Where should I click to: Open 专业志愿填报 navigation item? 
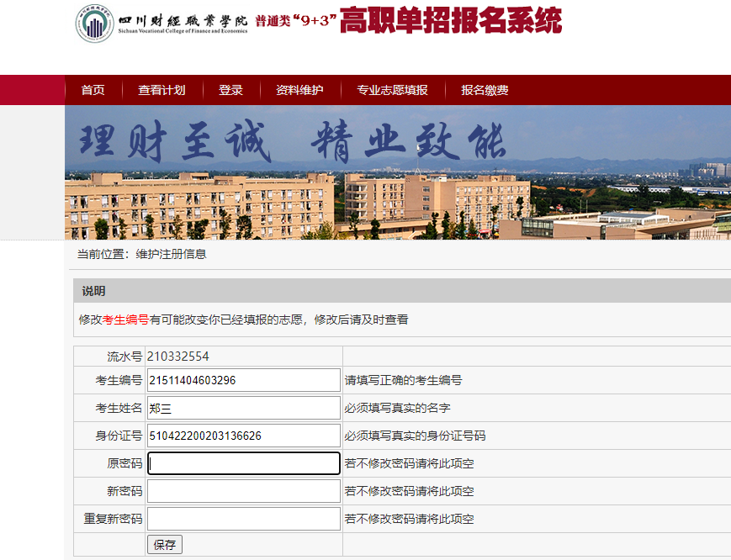click(x=392, y=91)
